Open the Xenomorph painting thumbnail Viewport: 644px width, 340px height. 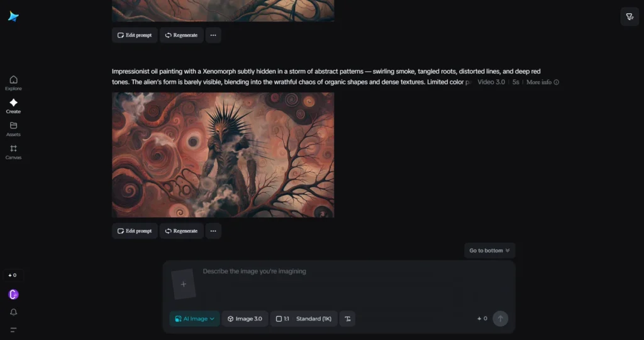(x=223, y=155)
